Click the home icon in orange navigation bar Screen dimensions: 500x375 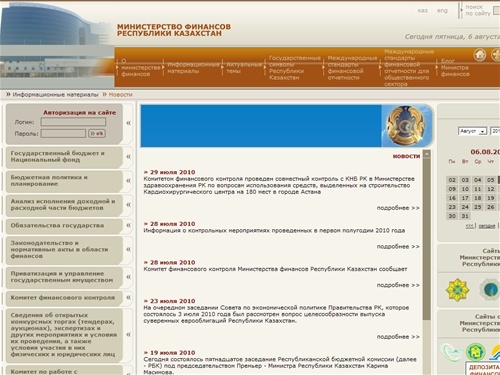pos(480,55)
